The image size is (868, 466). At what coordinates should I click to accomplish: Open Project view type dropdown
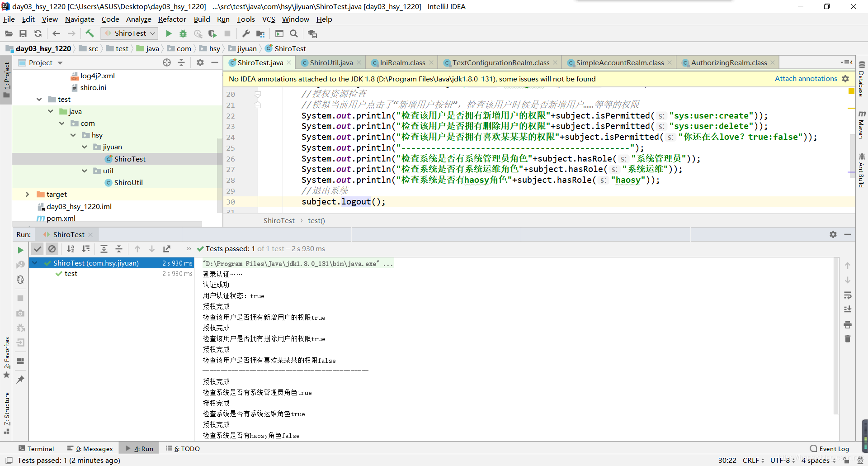[60, 63]
